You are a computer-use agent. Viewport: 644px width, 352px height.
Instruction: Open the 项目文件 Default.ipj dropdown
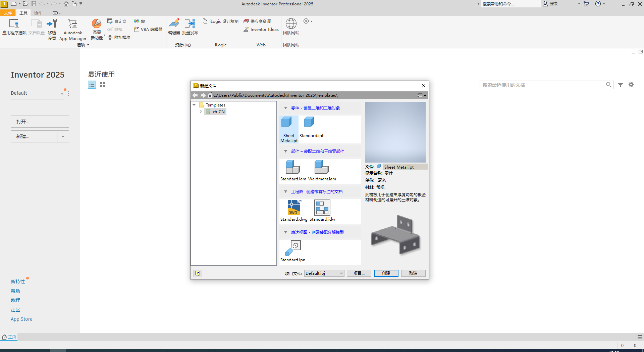(x=341, y=273)
